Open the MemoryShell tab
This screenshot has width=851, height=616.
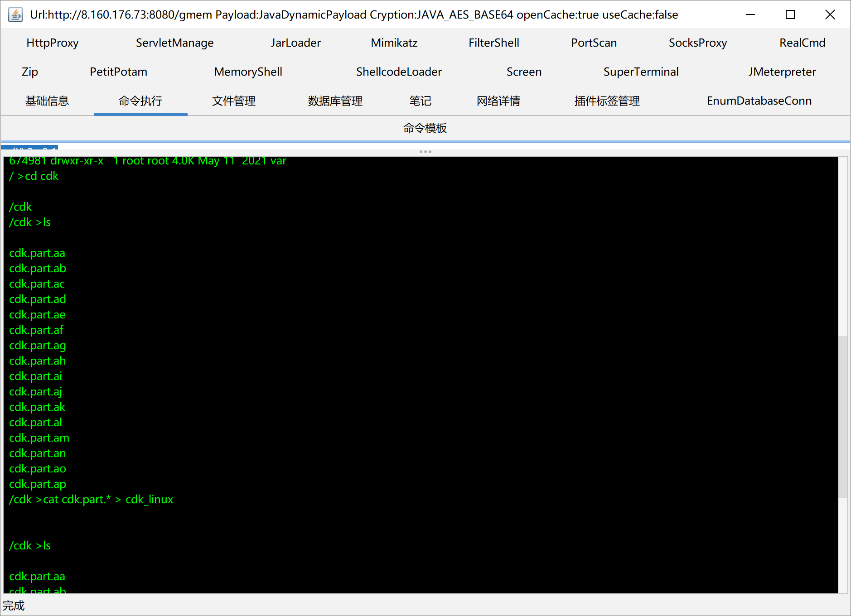pyautogui.click(x=248, y=72)
